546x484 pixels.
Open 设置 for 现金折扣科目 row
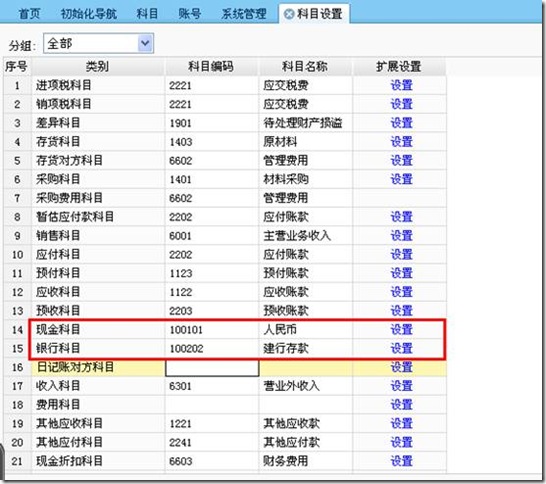(401, 461)
